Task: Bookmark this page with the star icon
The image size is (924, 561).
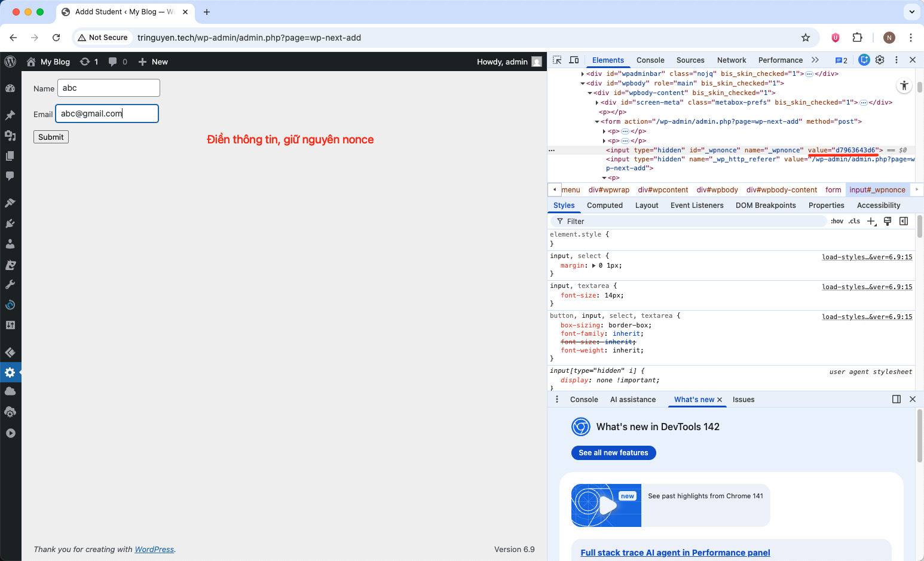Action: tap(806, 38)
